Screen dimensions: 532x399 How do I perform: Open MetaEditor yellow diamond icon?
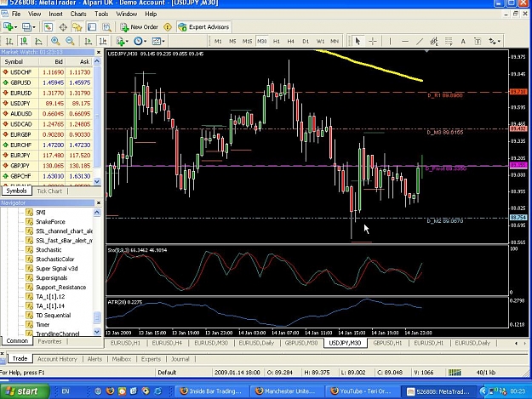point(168,26)
